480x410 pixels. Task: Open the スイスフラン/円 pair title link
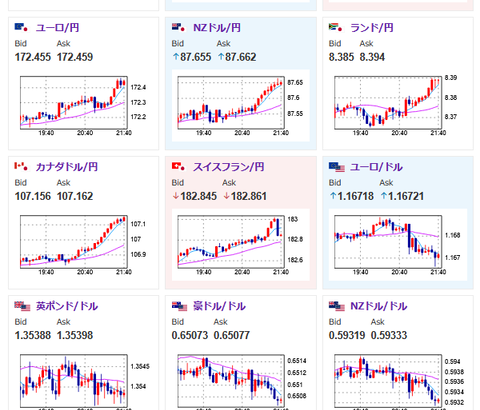coord(229,167)
